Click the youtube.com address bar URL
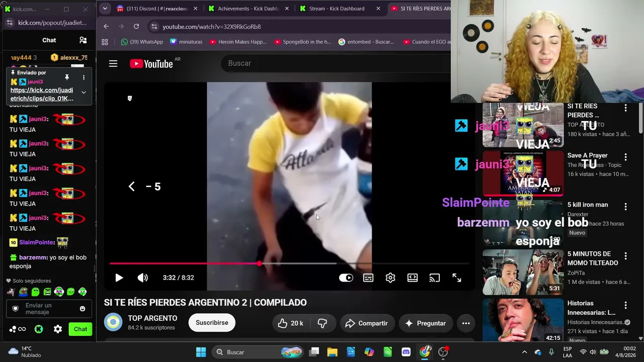This screenshot has height=362, width=644. tap(212, 27)
